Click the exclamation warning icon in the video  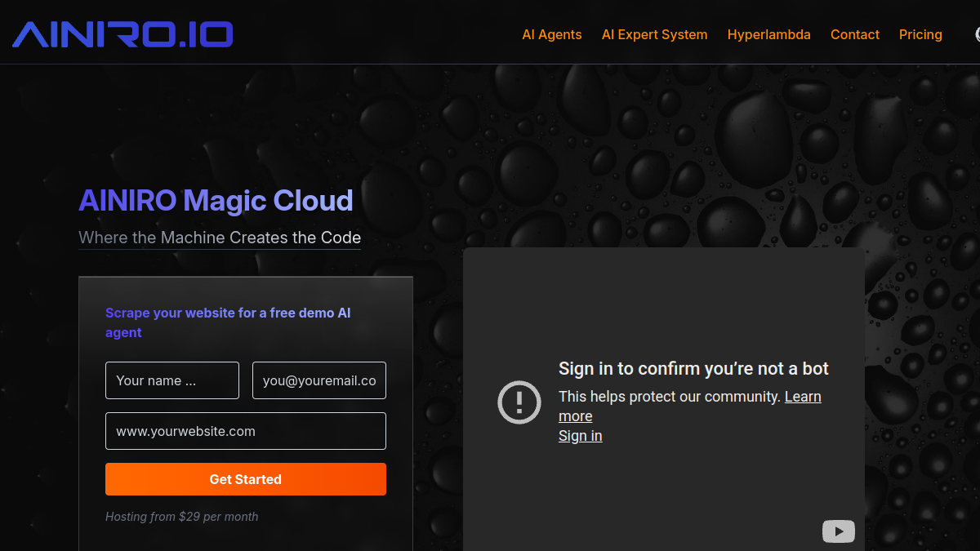[519, 402]
